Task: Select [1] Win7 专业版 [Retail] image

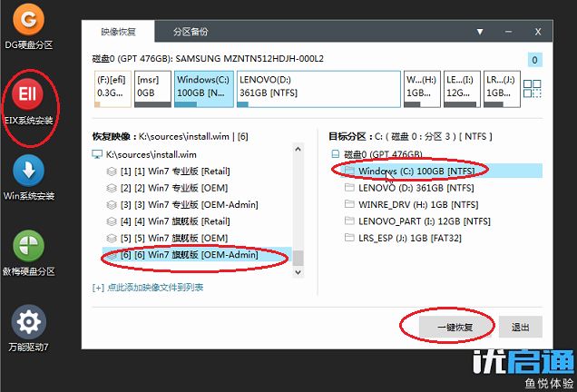Action: click(175, 171)
